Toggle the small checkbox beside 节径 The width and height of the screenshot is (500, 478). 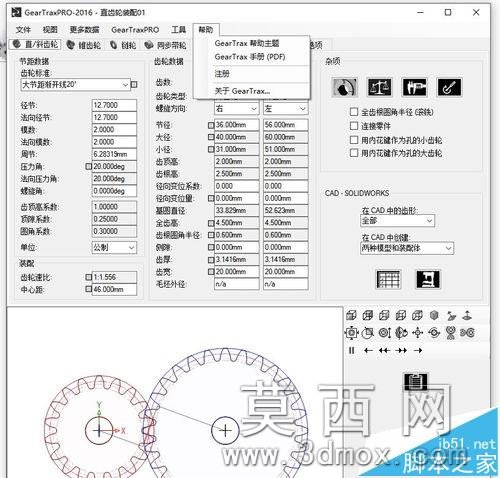click(211, 125)
